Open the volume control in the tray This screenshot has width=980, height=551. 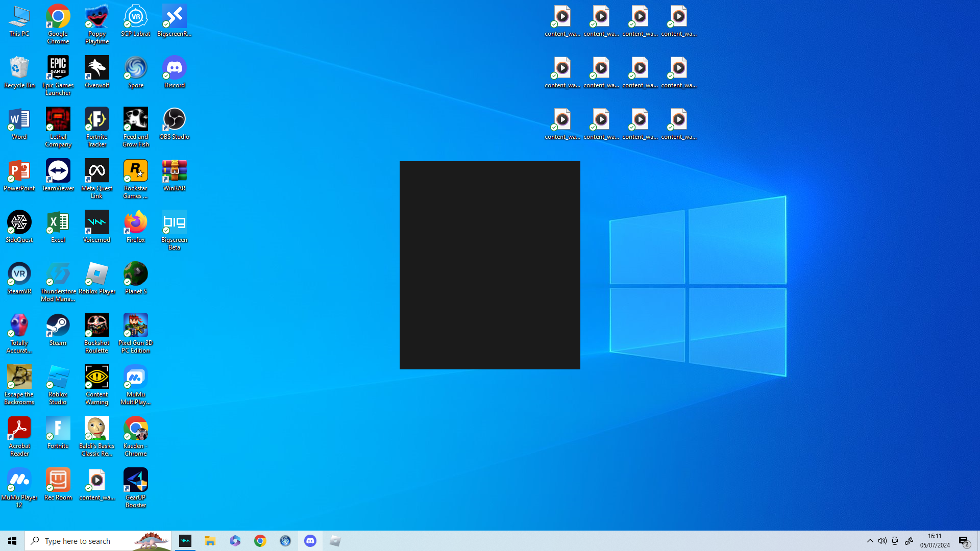(x=882, y=541)
